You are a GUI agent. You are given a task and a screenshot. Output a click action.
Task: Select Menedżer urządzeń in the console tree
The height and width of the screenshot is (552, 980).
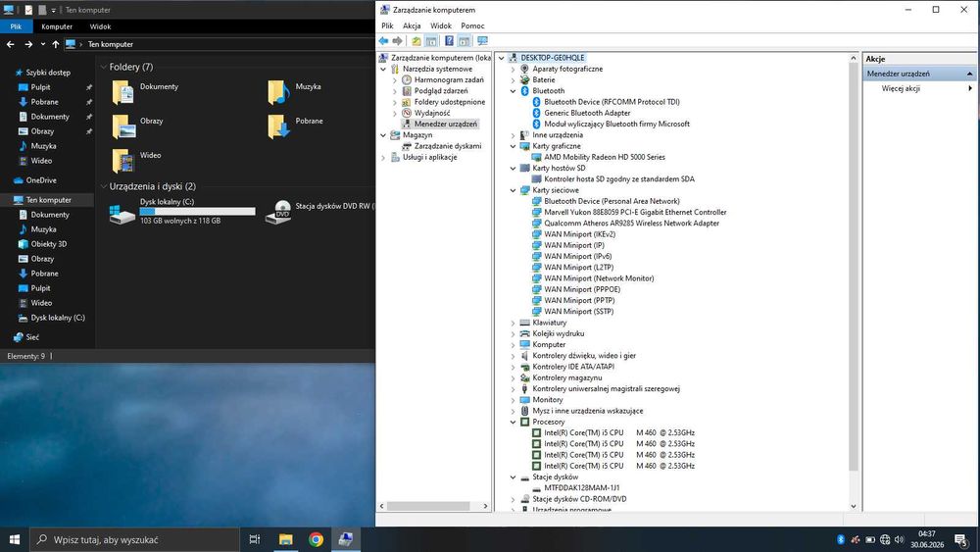(x=446, y=125)
